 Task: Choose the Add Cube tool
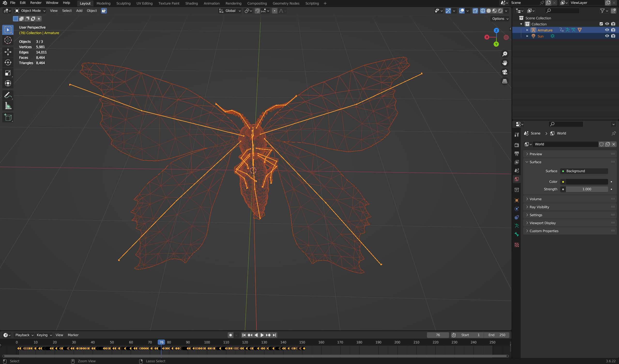point(8,118)
